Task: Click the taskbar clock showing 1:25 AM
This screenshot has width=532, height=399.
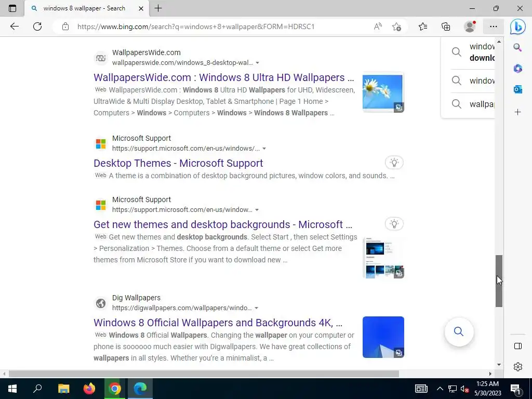Action: (x=487, y=389)
